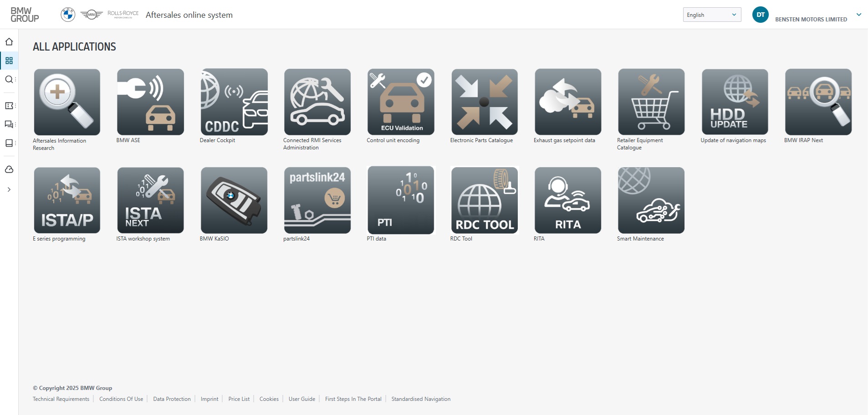Click the Rolls-Royce logo in header
Image resolution: width=868 pixels, height=415 pixels.
tap(123, 14)
